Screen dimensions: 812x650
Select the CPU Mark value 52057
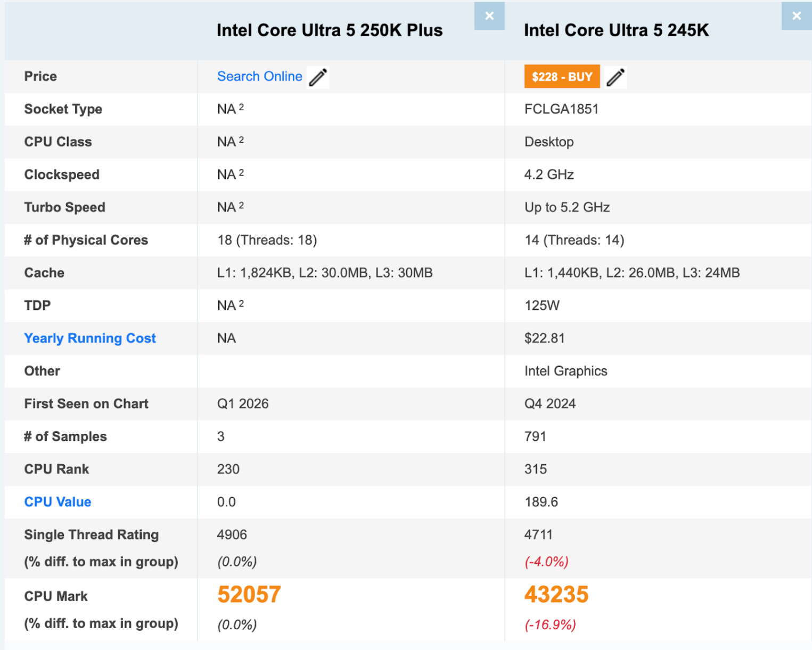(249, 594)
